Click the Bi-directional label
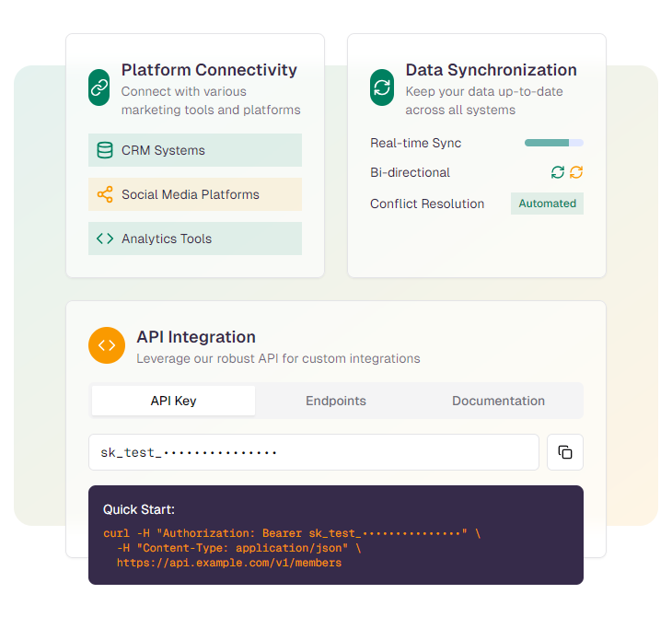The height and width of the screenshot is (617, 672). click(x=411, y=172)
